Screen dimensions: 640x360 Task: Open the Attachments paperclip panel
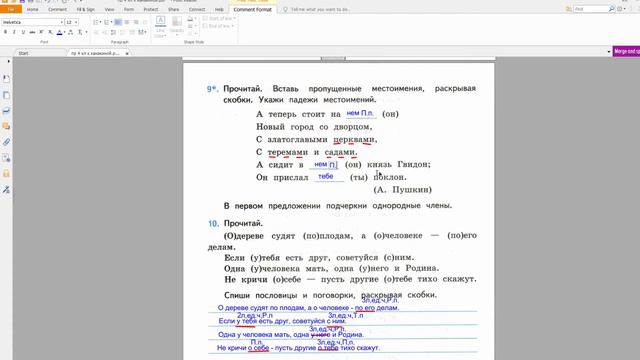pyautogui.click(x=6, y=142)
